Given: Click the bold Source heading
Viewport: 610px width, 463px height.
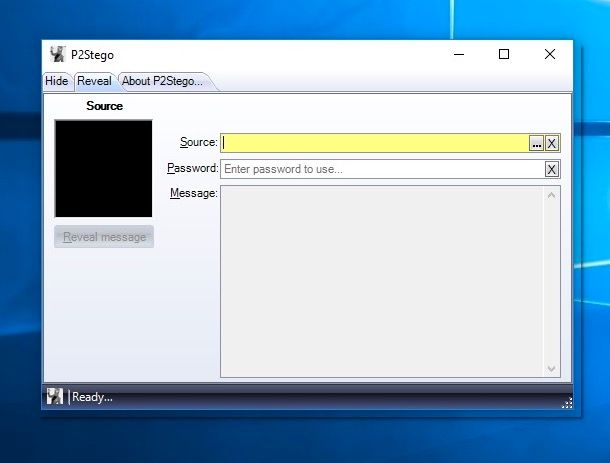Looking at the screenshot, I should (x=104, y=106).
